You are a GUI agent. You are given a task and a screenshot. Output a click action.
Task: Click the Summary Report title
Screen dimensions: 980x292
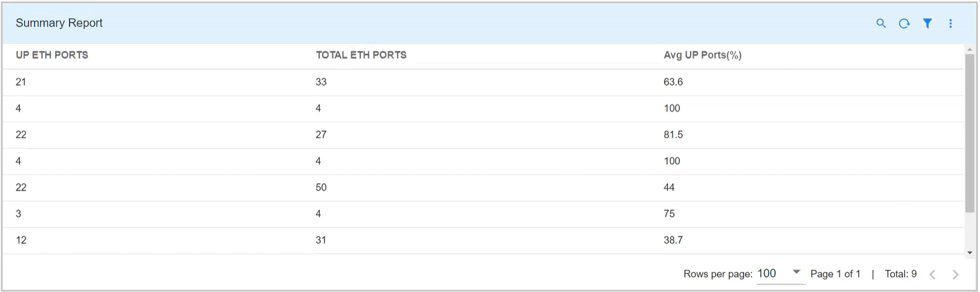click(x=59, y=23)
